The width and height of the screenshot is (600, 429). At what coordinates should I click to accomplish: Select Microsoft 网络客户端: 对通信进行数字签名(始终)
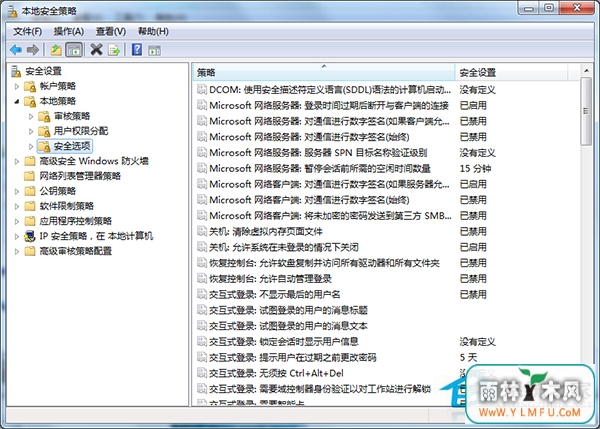coord(309,200)
